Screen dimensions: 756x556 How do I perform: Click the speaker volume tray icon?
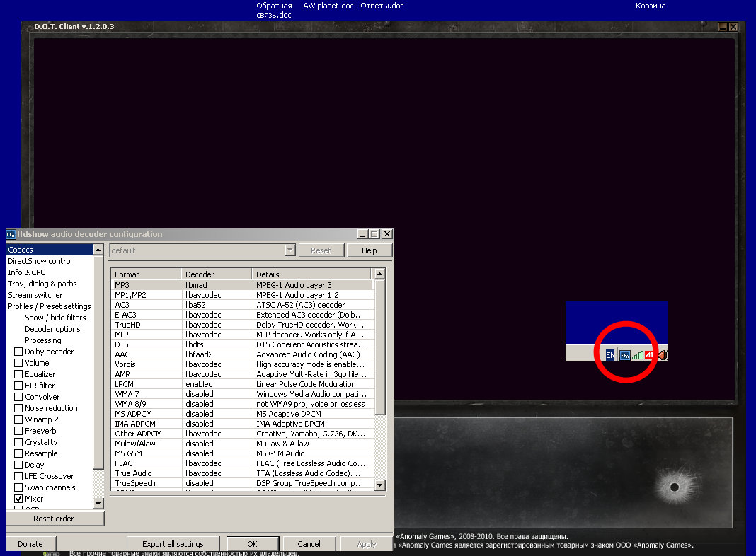[x=663, y=355]
